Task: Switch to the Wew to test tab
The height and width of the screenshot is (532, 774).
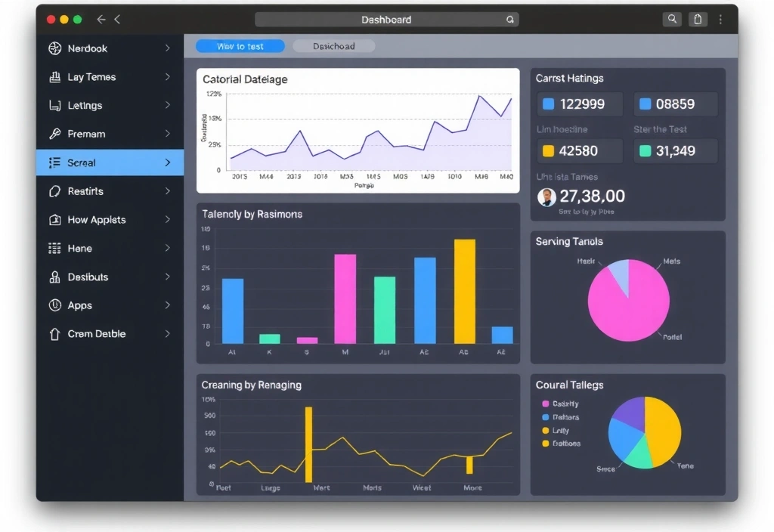Action: pyautogui.click(x=240, y=46)
